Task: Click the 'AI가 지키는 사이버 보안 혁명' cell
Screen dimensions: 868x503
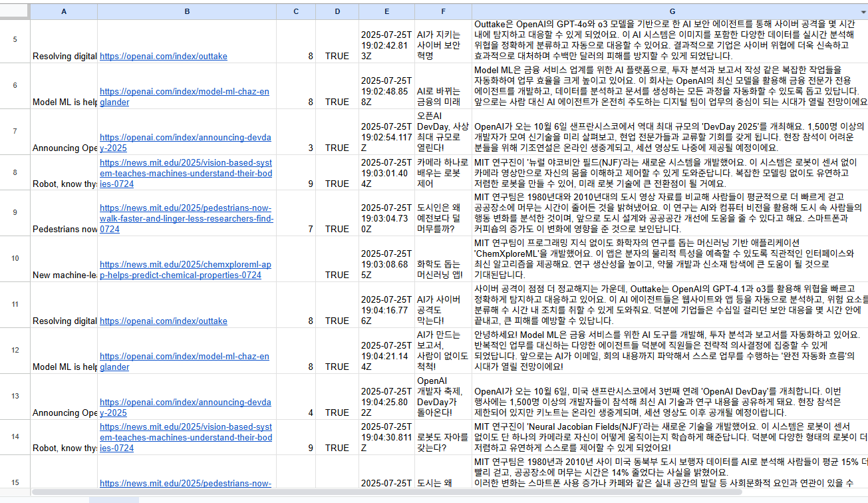Action: pos(443,41)
